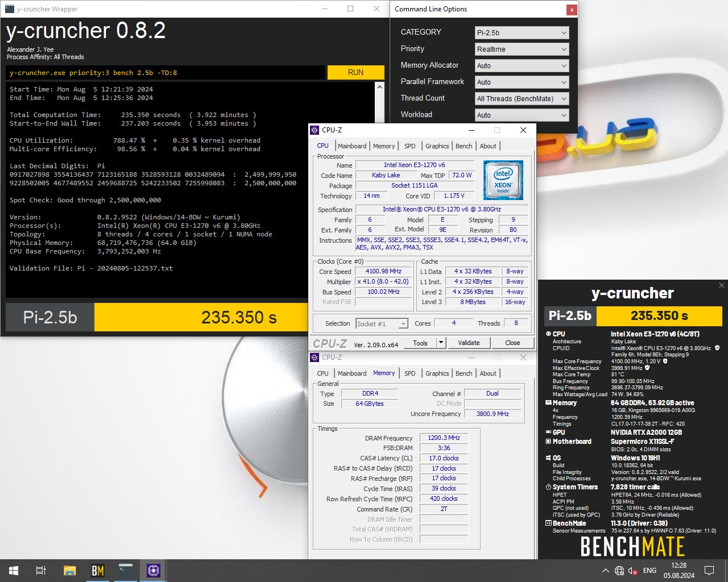Screen dimensions: 728x582
Task: Click the Intel Xeon E3-1270 v6 name field
Action: pyautogui.click(x=414, y=165)
